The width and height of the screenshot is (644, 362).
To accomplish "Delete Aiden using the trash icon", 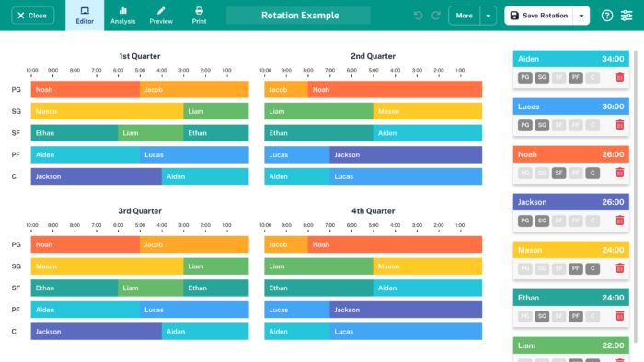I will (620, 77).
